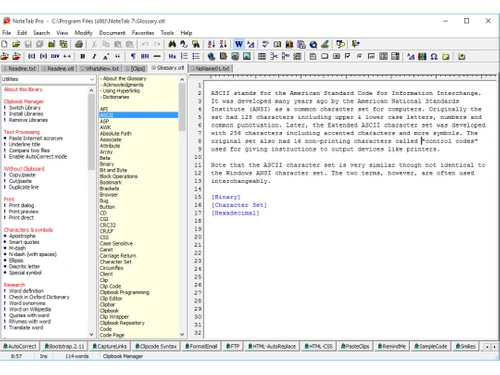The height and width of the screenshot is (375, 500).
Task: Open the Search menu
Action: (x=42, y=33)
